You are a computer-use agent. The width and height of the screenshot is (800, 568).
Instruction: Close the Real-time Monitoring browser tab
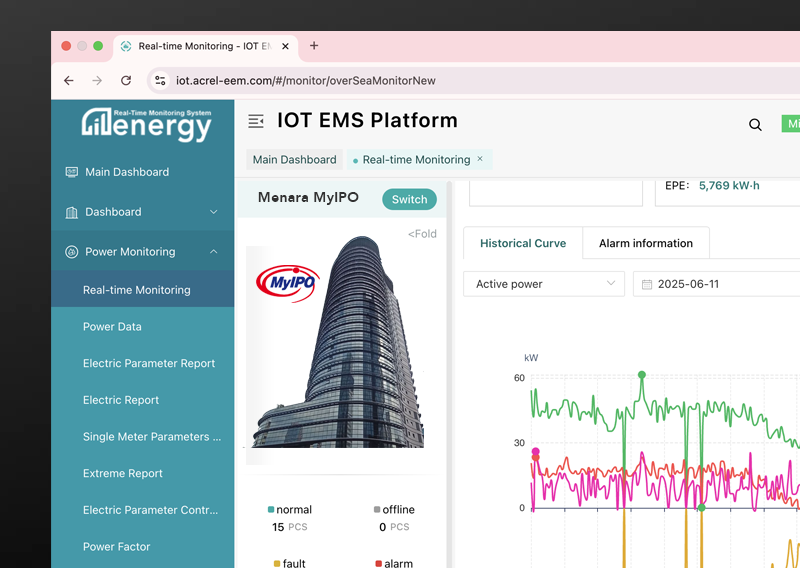click(x=285, y=46)
